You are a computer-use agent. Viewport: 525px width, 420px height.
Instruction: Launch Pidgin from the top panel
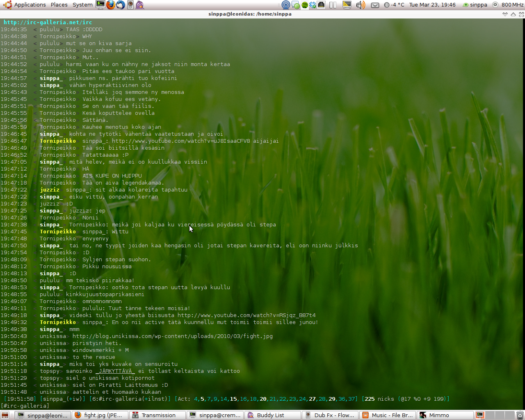140,5
